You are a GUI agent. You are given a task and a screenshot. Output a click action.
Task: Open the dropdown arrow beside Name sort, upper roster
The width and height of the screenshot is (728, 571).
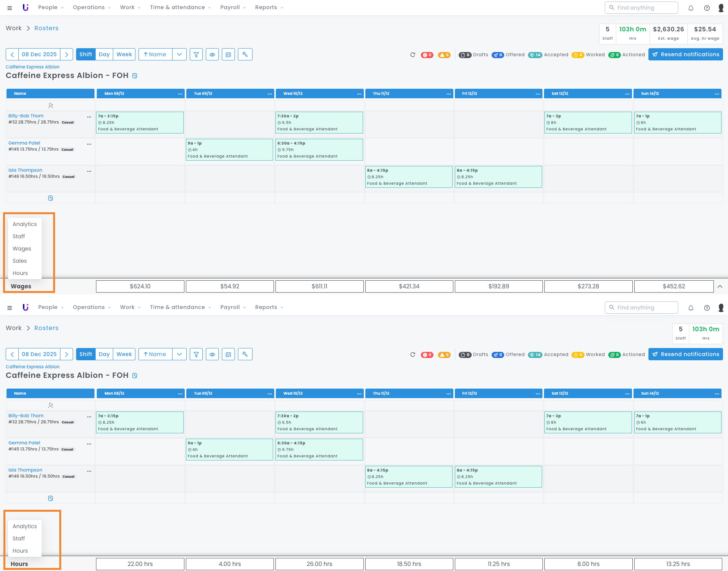179,55
